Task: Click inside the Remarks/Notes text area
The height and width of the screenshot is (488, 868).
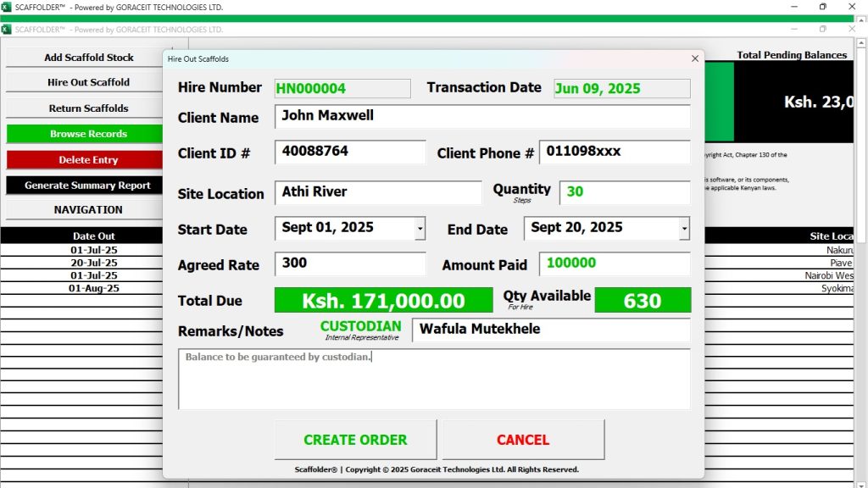Action: [x=433, y=380]
